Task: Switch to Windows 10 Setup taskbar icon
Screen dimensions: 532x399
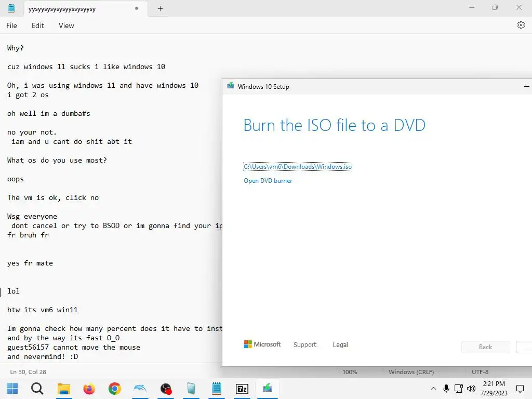Action: click(x=268, y=388)
